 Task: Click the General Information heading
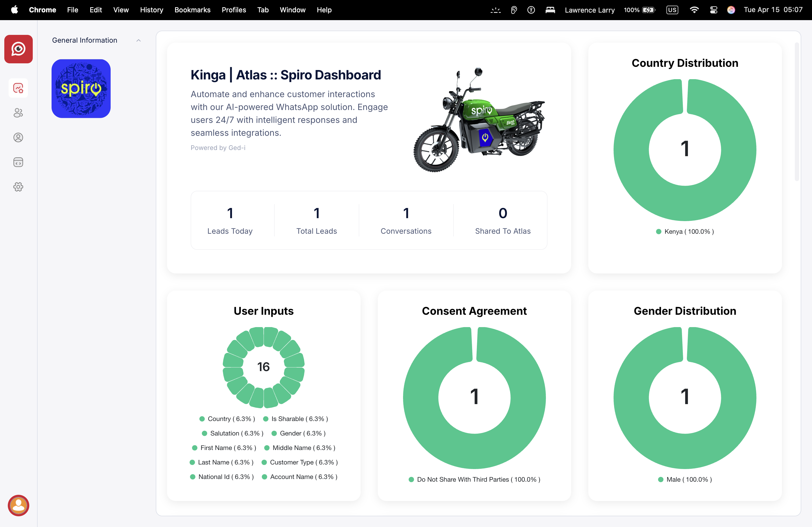tap(85, 40)
